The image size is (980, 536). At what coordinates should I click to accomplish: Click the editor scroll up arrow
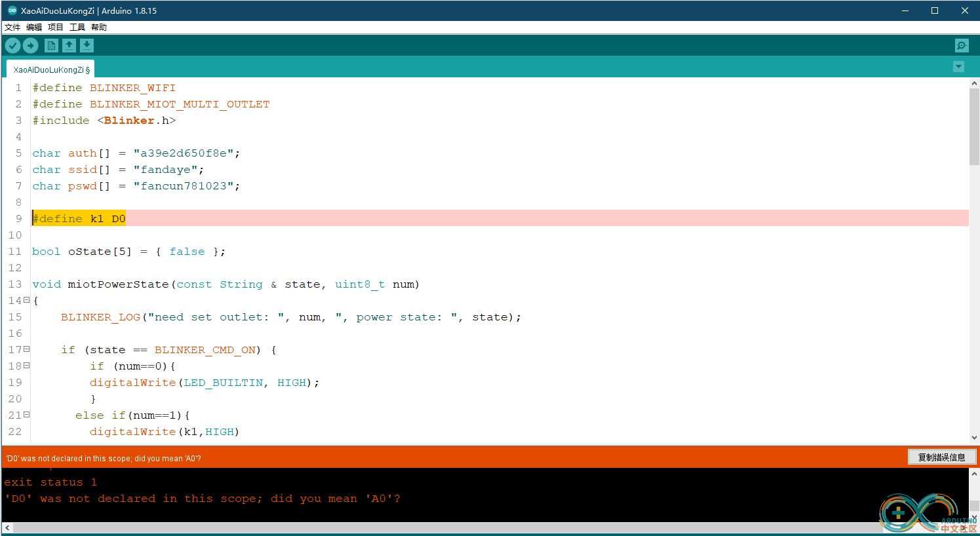974,83
